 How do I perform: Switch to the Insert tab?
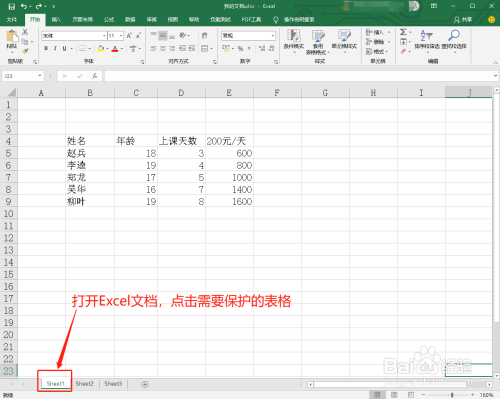point(56,20)
